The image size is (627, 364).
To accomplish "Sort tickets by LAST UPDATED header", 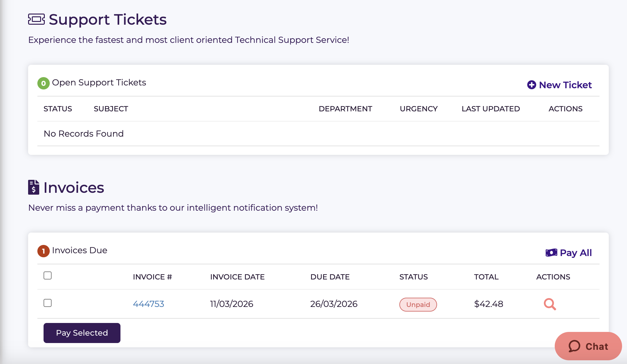I will click(x=491, y=109).
